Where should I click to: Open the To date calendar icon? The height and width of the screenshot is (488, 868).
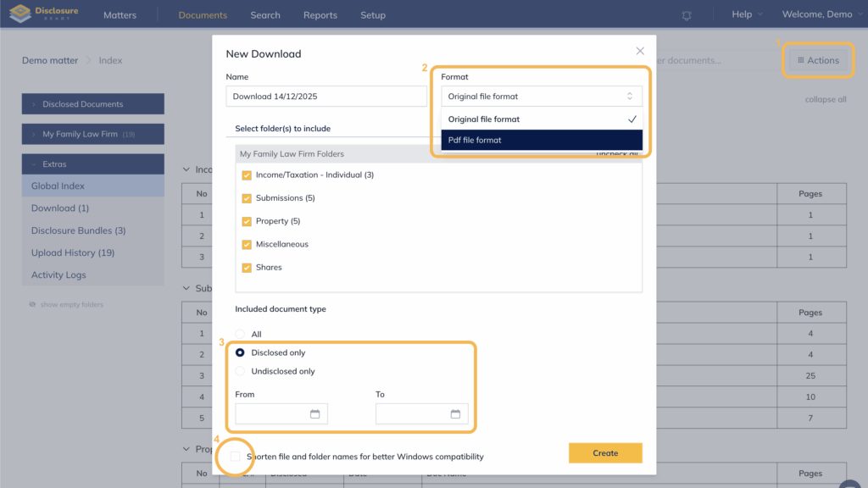(x=455, y=414)
